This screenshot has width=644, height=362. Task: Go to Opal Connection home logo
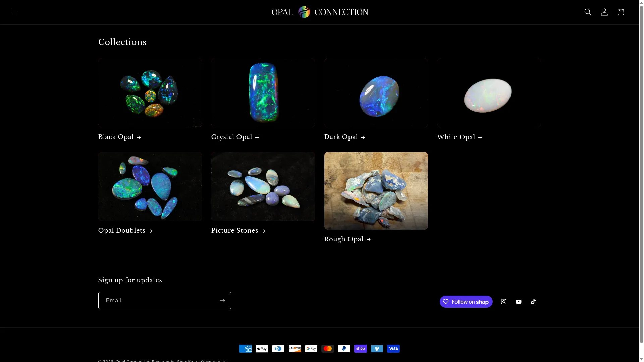320,12
